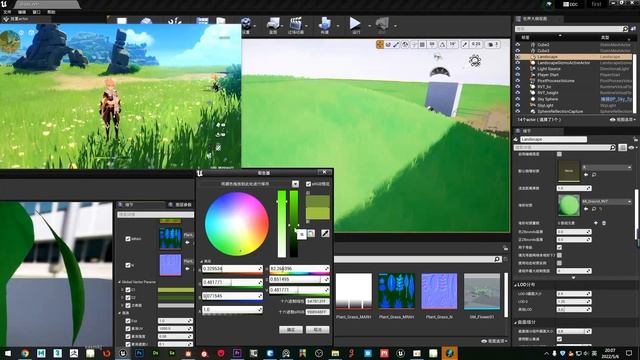The height and width of the screenshot is (360, 640).
Task: Click the hex linear value field
Action: 317,301
